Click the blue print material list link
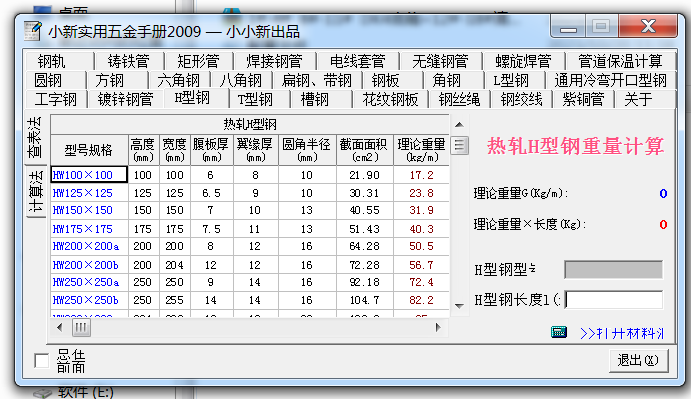The height and width of the screenshot is (399, 691). pos(622,333)
